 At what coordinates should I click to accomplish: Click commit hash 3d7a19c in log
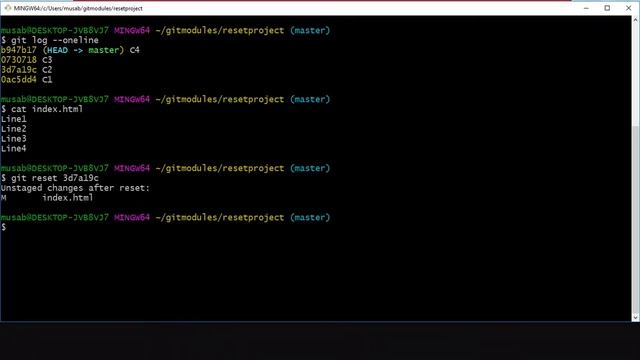pos(19,69)
